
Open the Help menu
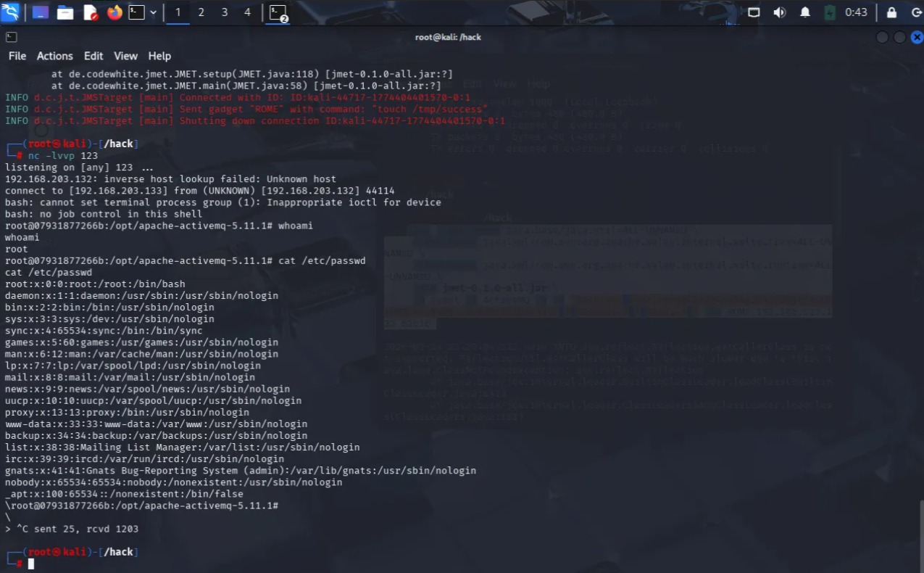(x=159, y=56)
